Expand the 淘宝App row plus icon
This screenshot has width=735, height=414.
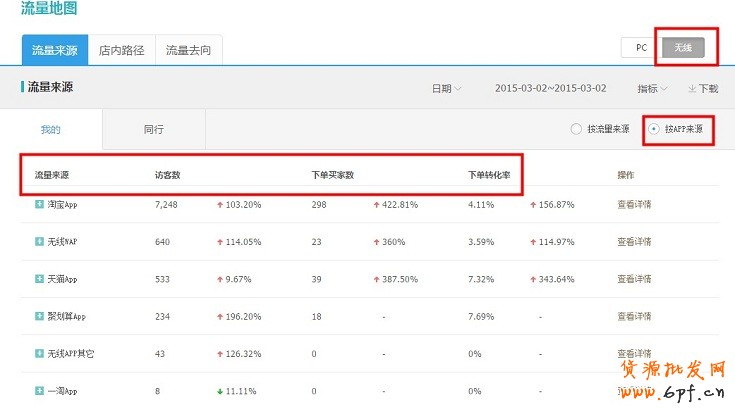coord(38,204)
